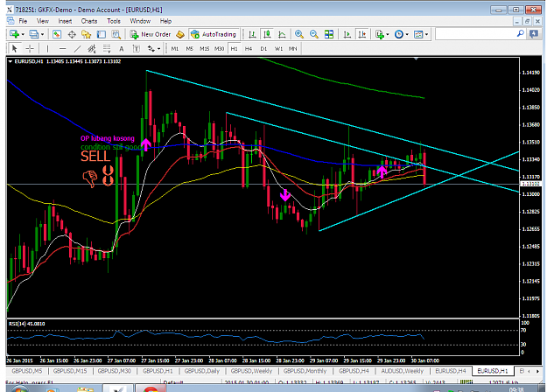Select the Text 'A' tool
The image size is (547, 392).
pos(122,48)
